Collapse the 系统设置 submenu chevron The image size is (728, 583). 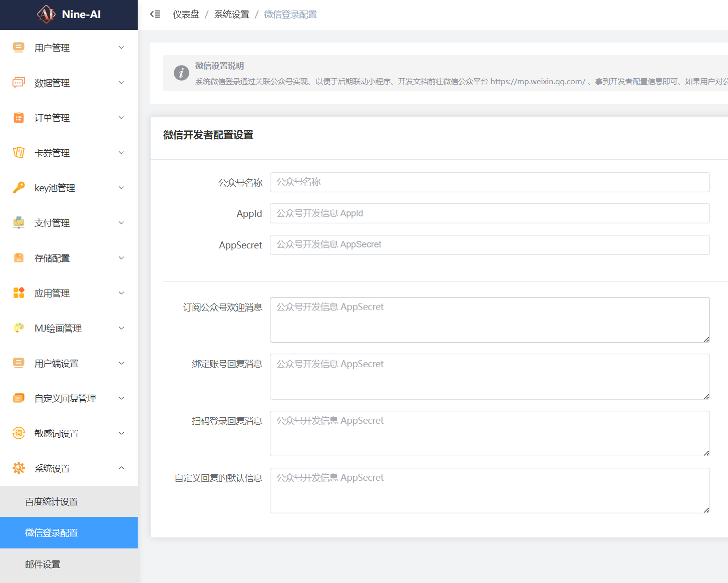coord(121,468)
